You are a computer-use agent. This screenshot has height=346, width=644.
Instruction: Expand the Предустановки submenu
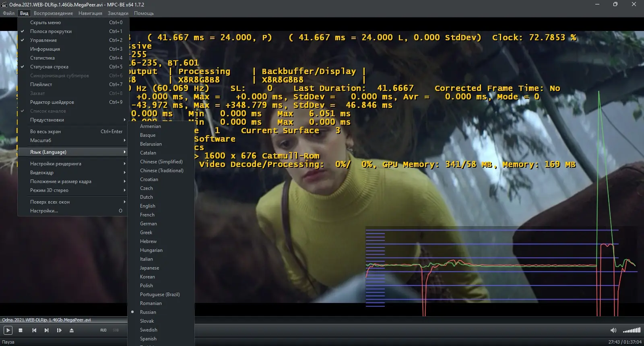(73, 120)
